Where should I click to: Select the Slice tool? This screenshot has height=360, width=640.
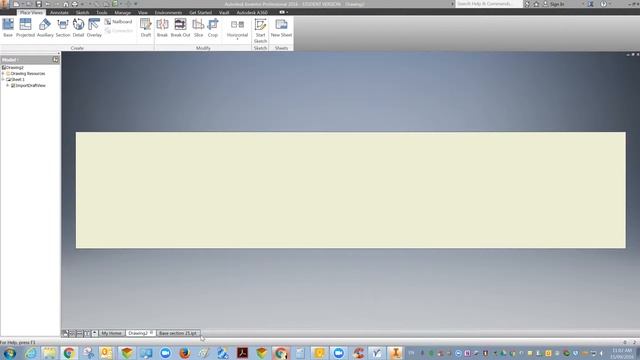[198, 28]
